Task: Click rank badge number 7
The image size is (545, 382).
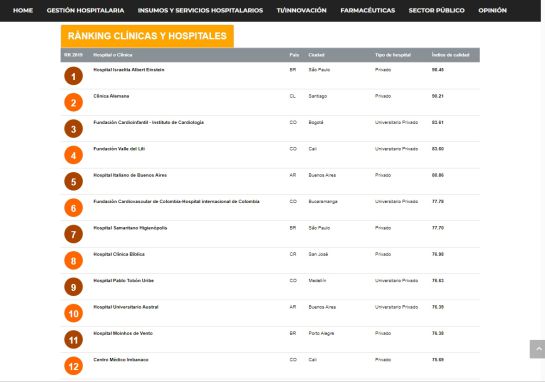Action: [x=73, y=234]
